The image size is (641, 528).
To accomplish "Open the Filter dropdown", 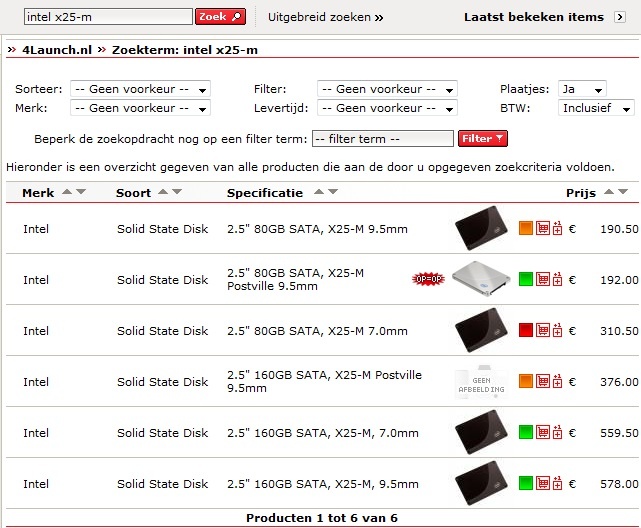I will pyautogui.click(x=387, y=89).
